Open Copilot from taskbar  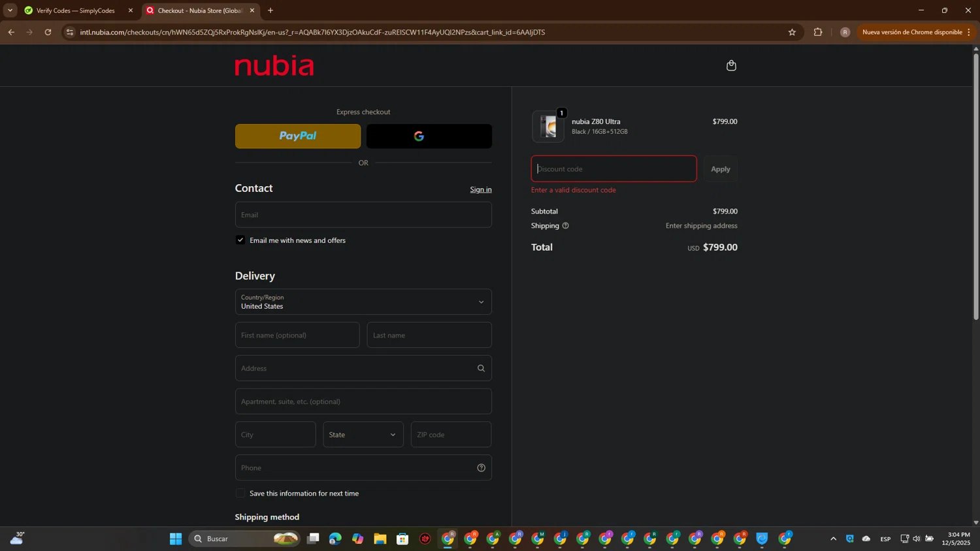(x=357, y=539)
